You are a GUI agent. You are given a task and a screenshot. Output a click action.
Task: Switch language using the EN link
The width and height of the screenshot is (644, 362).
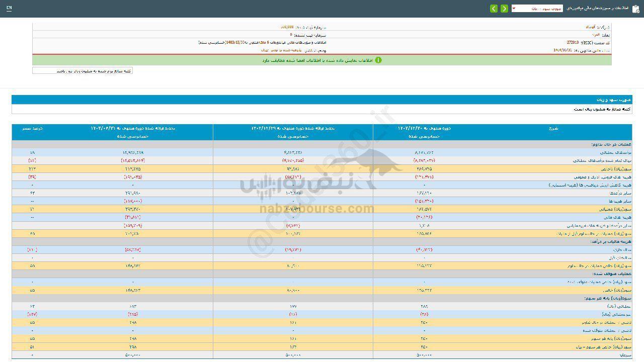coord(9,9)
